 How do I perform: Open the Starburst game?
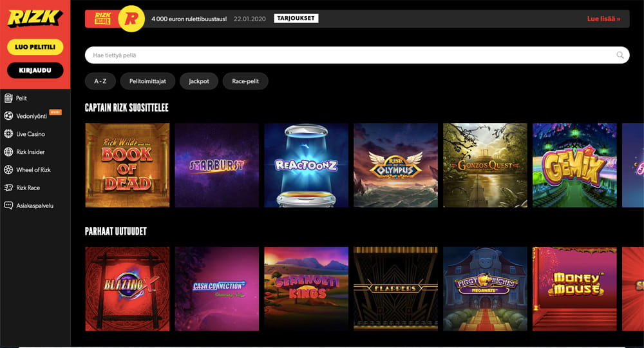click(217, 165)
